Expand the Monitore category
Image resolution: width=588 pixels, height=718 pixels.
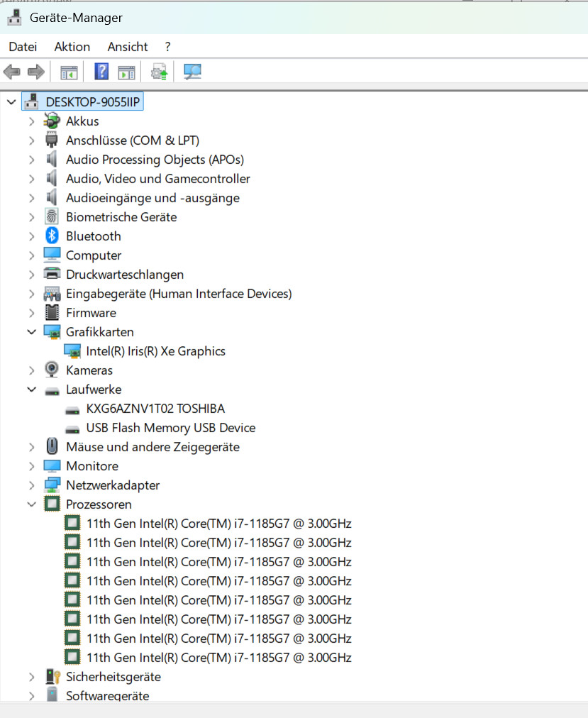(32, 466)
